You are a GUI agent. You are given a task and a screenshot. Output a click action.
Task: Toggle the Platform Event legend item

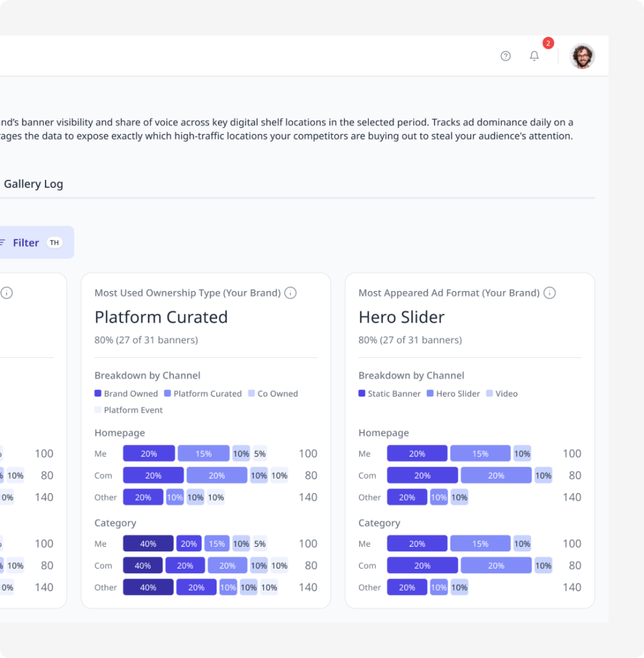(x=129, y=410)
